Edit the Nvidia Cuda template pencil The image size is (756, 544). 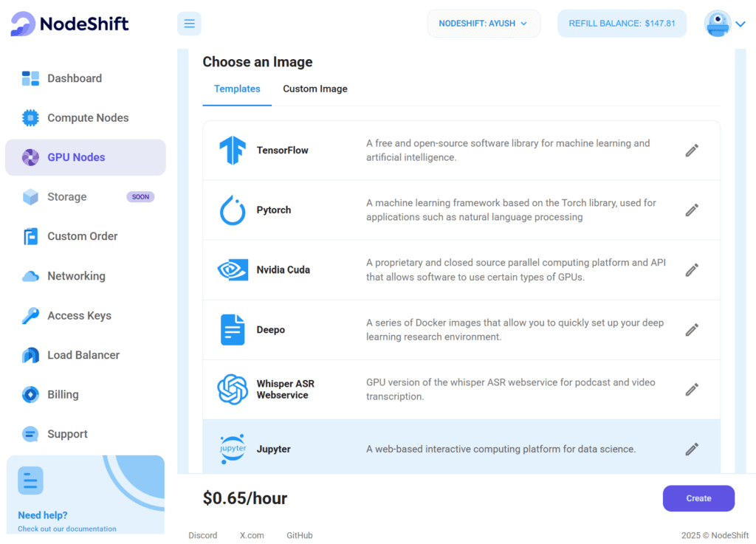tap(692, 270)
